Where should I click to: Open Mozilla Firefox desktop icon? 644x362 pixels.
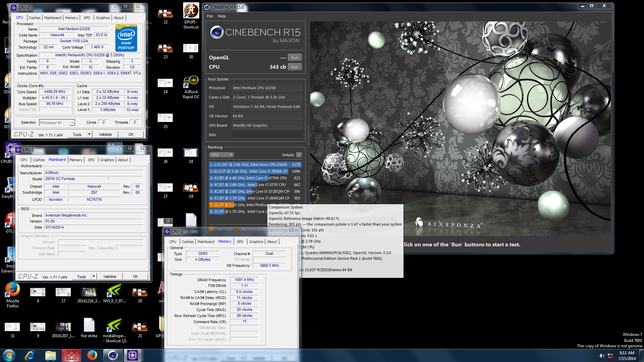[12, 295]
